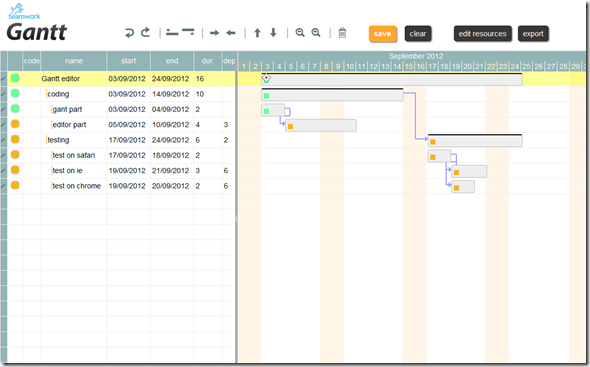Click the dur. column header
Image resolution: width=590 pixels, height=367 pixels.
point(207,61)
